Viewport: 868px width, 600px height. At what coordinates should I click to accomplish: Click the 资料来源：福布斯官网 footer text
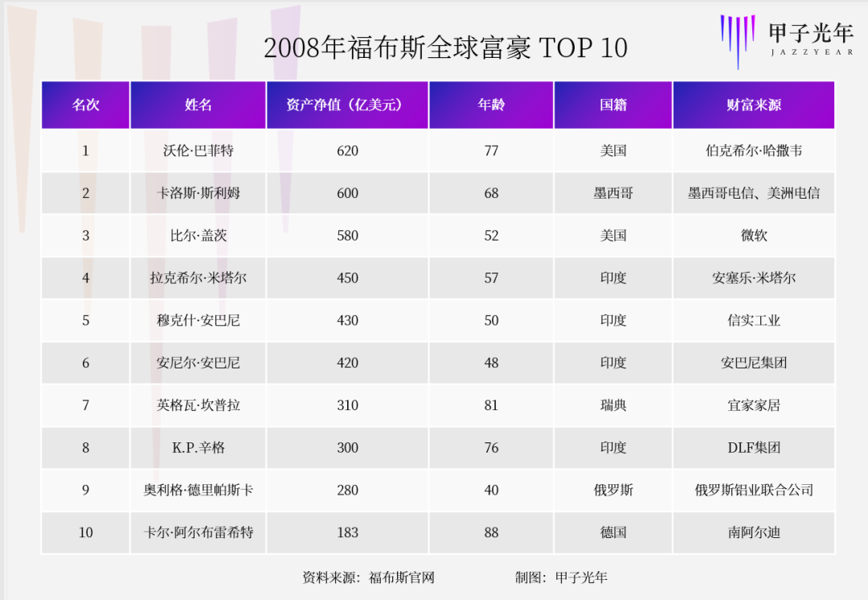369,577
